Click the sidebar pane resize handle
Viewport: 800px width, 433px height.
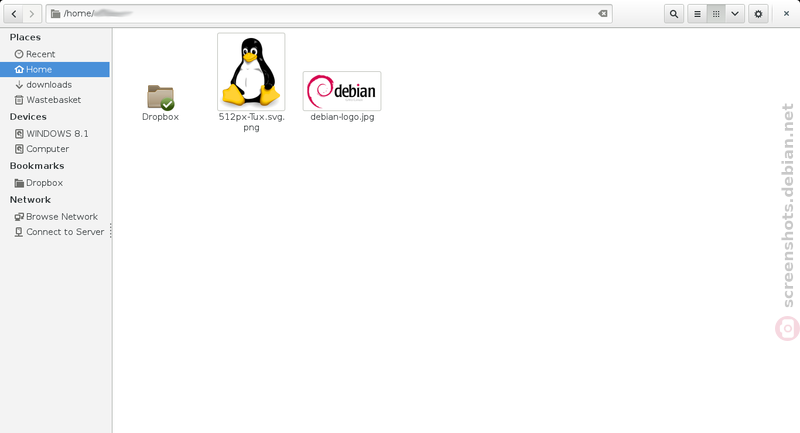coord(111,231)
